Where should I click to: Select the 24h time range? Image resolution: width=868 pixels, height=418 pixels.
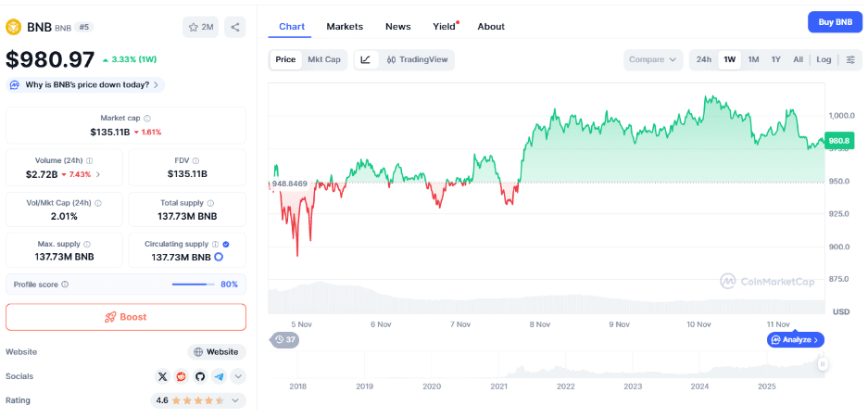[704, 59]
